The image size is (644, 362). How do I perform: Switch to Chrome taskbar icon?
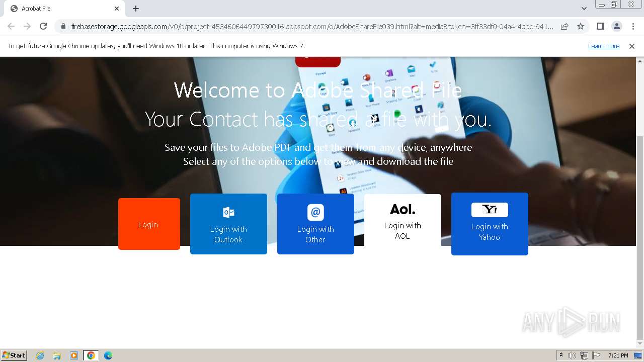pyautogui.click(x=91, y=355)
